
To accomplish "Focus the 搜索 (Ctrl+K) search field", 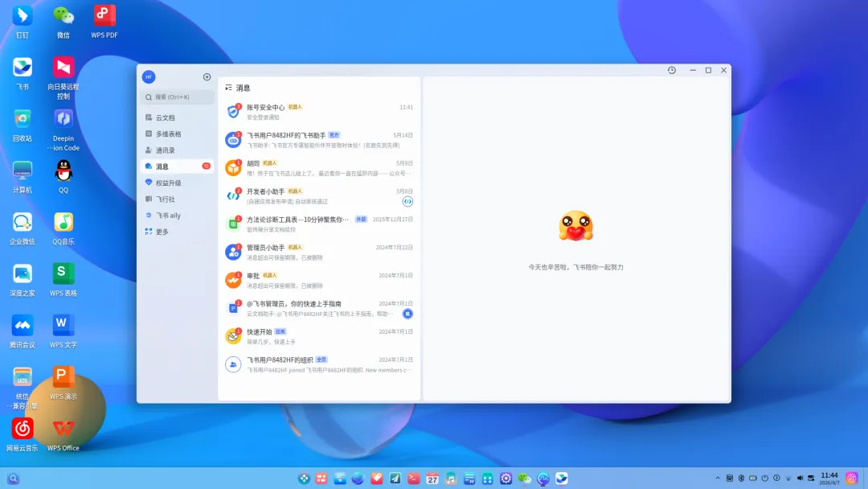I will (x=177, y=97).
